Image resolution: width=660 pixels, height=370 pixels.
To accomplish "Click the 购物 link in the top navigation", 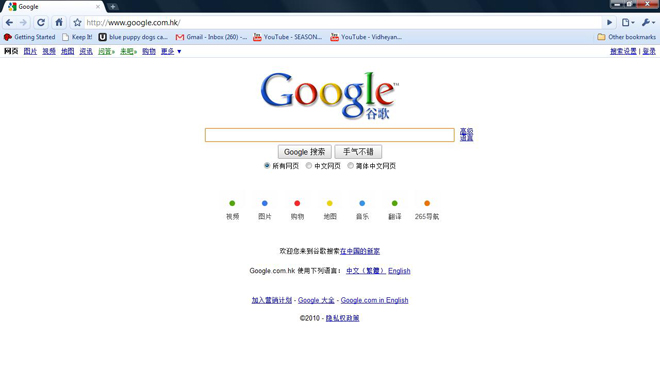I will coord(149,51).
